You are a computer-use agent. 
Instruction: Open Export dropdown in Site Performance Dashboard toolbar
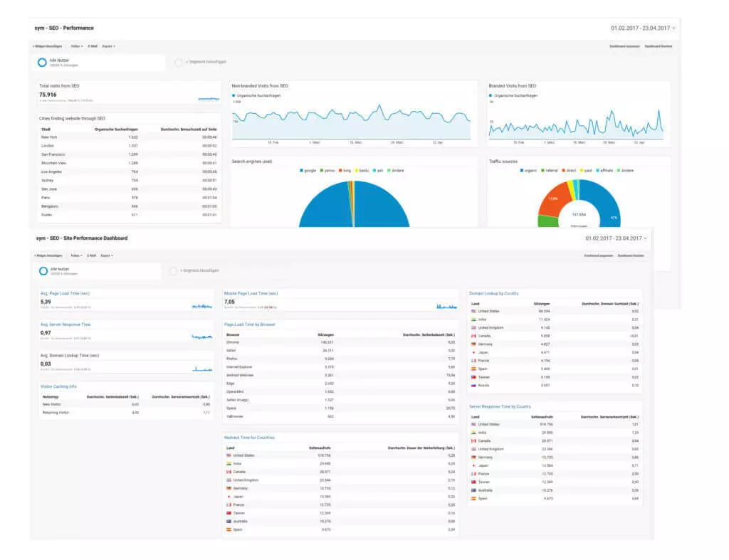pos(107,255)
